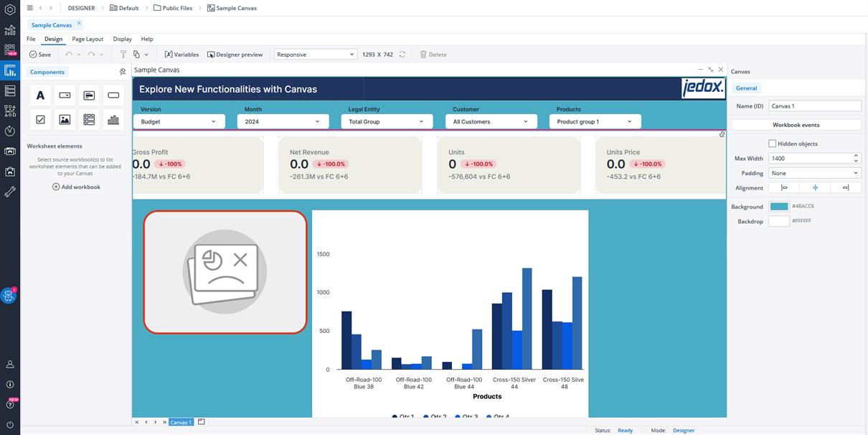
Task: Open the Version dropdown showing Budget
Action: tap(179, 122)
